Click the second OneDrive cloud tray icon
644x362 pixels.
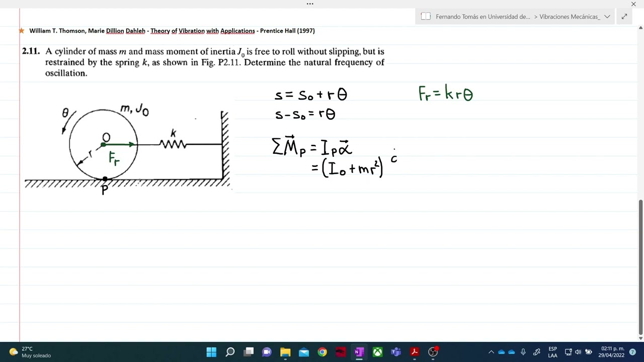512,352
